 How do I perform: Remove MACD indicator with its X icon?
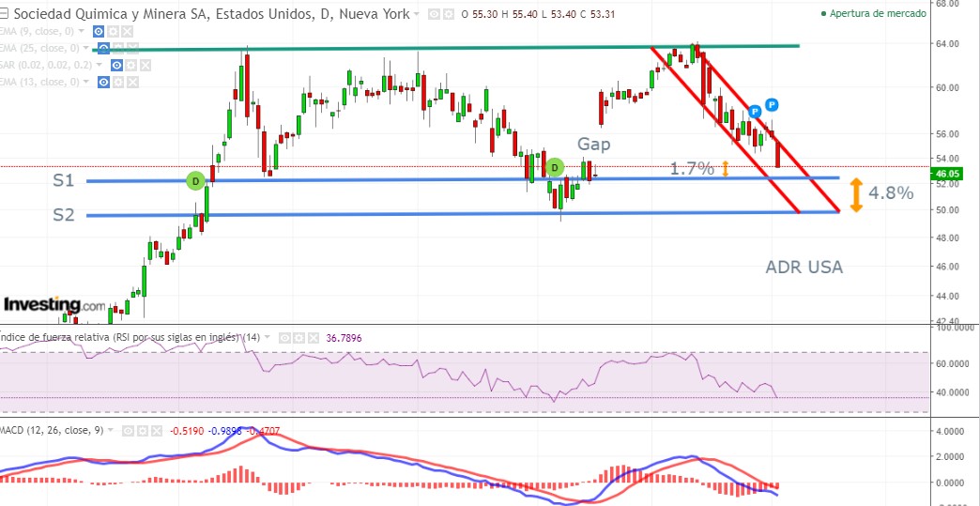(156, 430)
